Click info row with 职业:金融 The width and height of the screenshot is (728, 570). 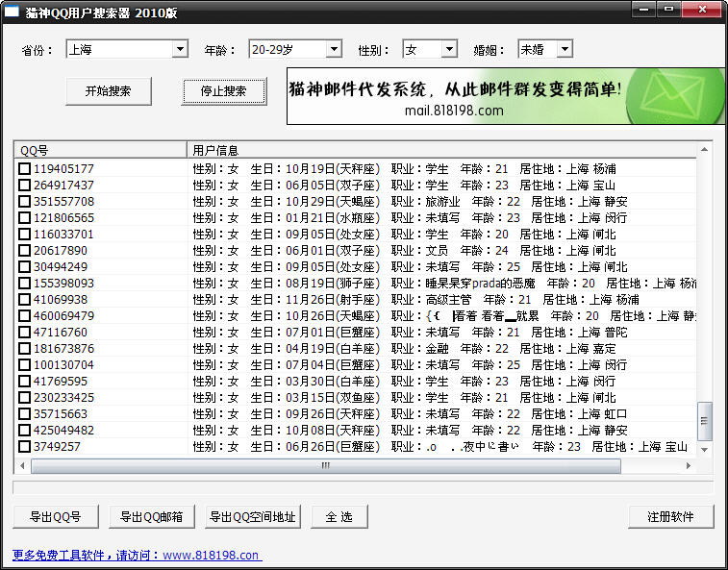pyautogui.click(x=405, y=349)
